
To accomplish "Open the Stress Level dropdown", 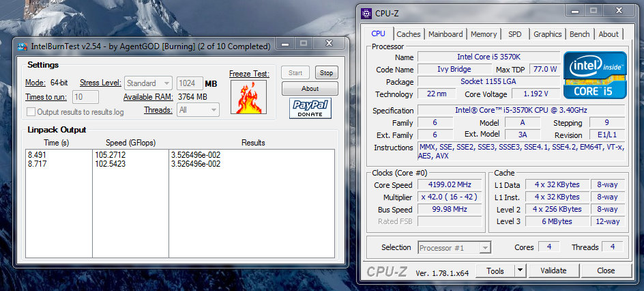I will pos(148,83).
